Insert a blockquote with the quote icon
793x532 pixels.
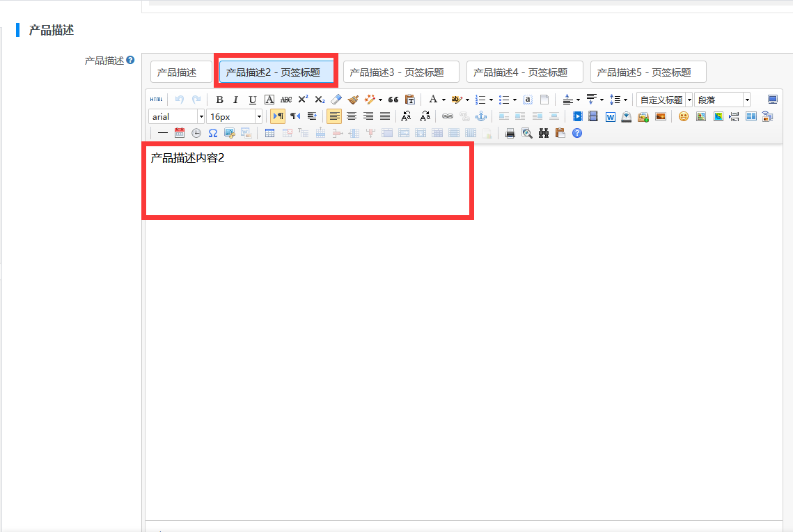tap(393, 100)
